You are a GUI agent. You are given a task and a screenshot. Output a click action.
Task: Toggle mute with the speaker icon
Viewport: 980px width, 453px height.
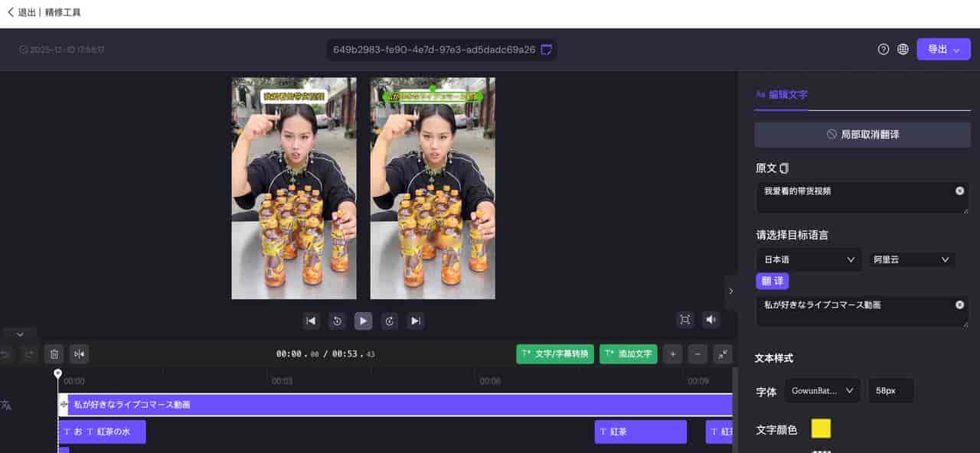pos(710,320)
